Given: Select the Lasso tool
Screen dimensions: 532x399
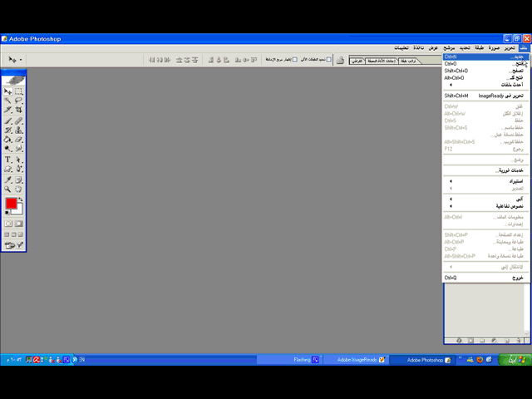Looking at the screenshot, I should [x=18, y=101].
